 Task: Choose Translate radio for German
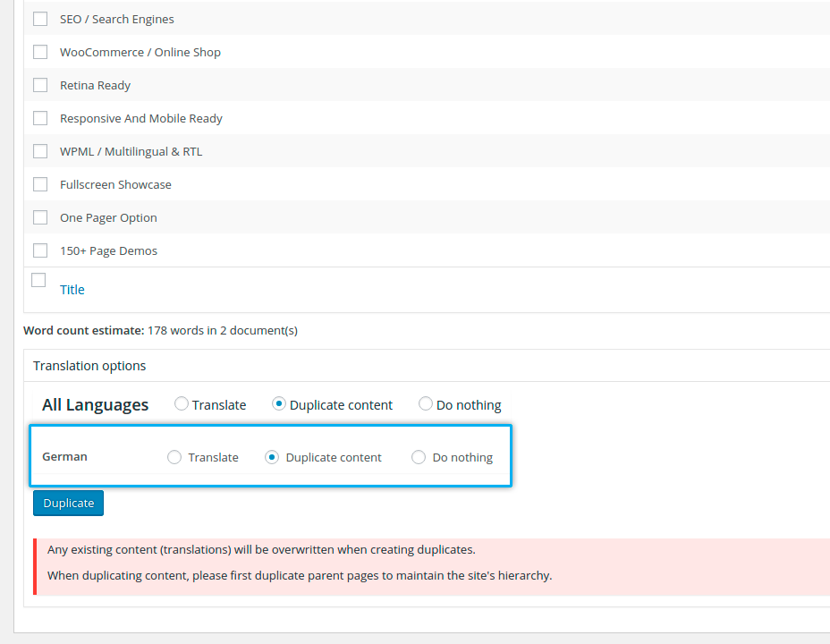coord(174,457)
